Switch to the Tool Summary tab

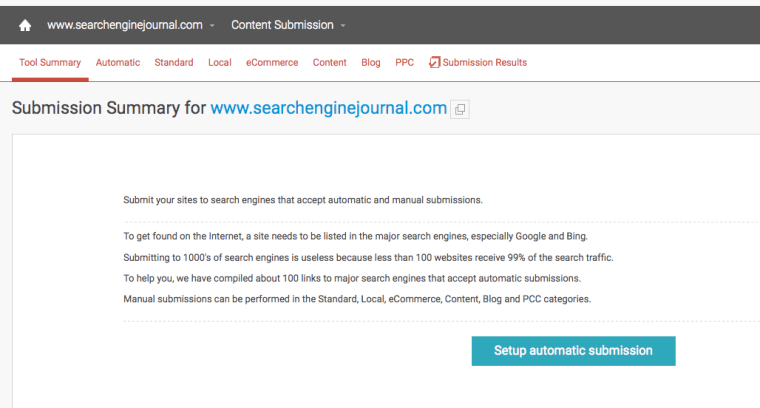[x=50, y=63]
